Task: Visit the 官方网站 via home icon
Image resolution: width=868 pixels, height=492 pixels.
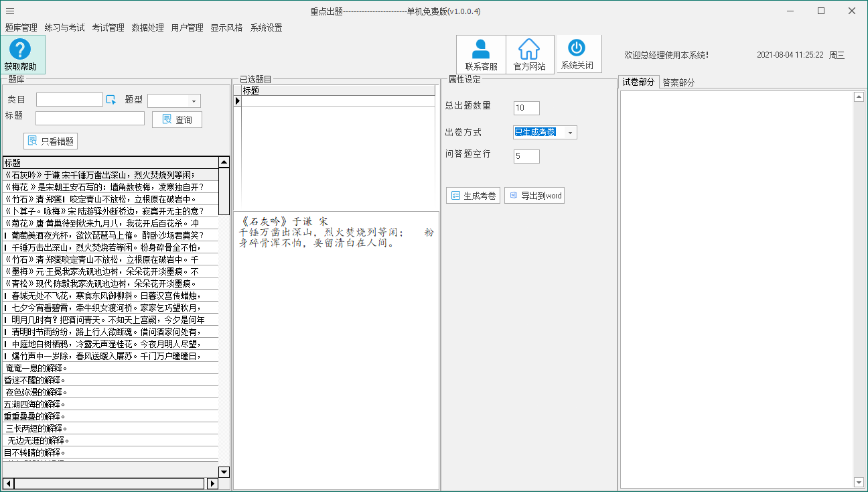Action: click(530, 54)
